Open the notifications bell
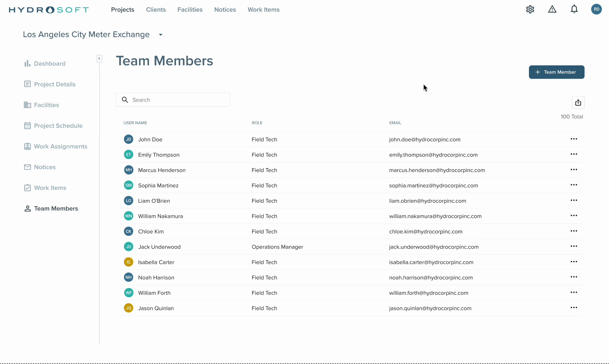The image size is (609, 364). [x=574, y=10]
